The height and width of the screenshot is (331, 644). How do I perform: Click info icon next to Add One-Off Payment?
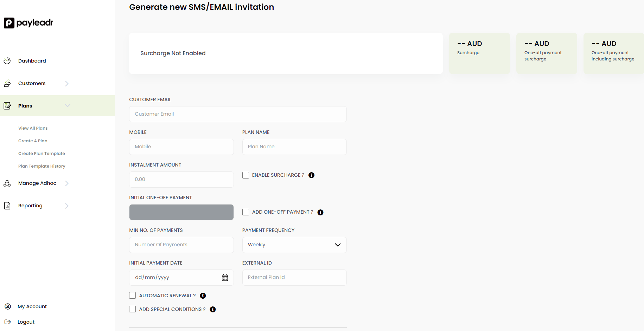320,212
